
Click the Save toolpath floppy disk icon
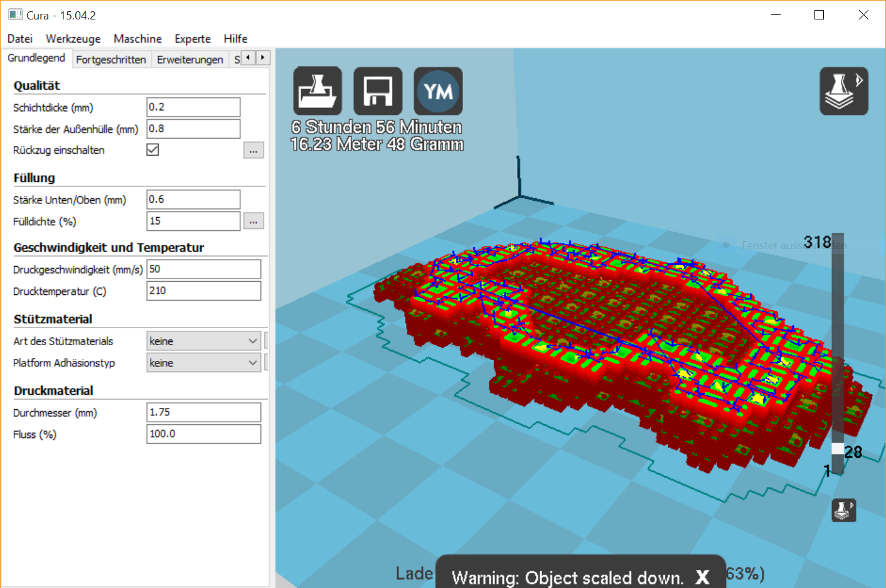[378, 91]
